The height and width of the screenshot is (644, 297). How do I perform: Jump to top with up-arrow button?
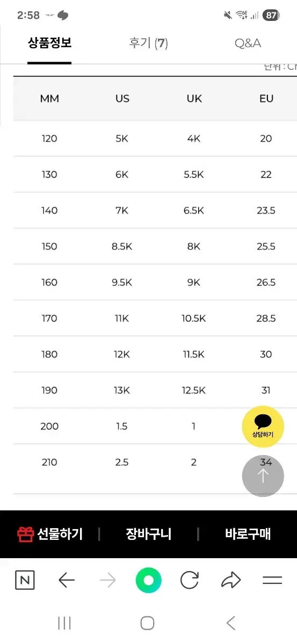263,475
